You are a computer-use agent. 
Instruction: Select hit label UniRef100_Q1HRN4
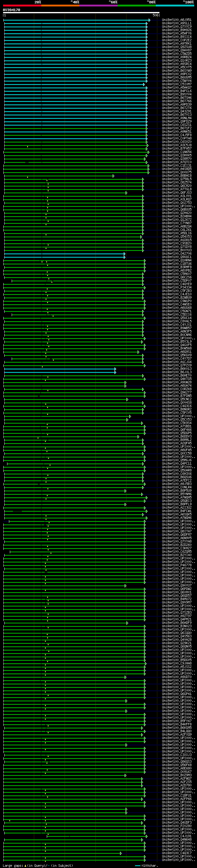pyautogui.click(x=177, y=260)
